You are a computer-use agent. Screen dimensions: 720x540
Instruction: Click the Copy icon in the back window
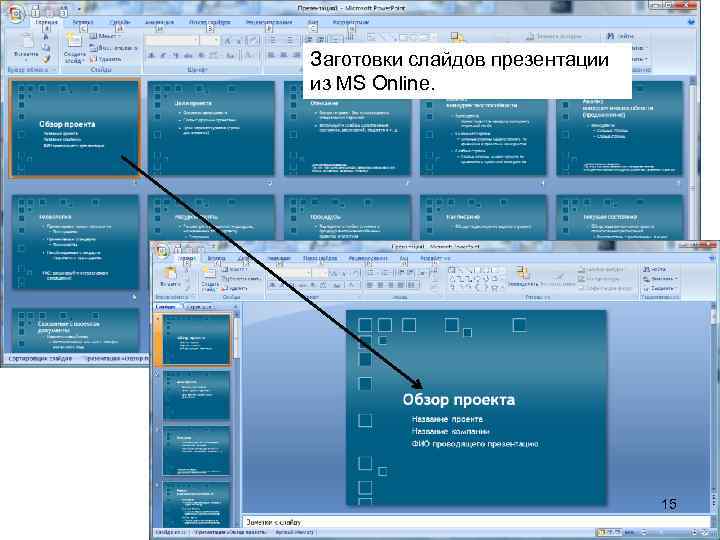click(46, 48)
